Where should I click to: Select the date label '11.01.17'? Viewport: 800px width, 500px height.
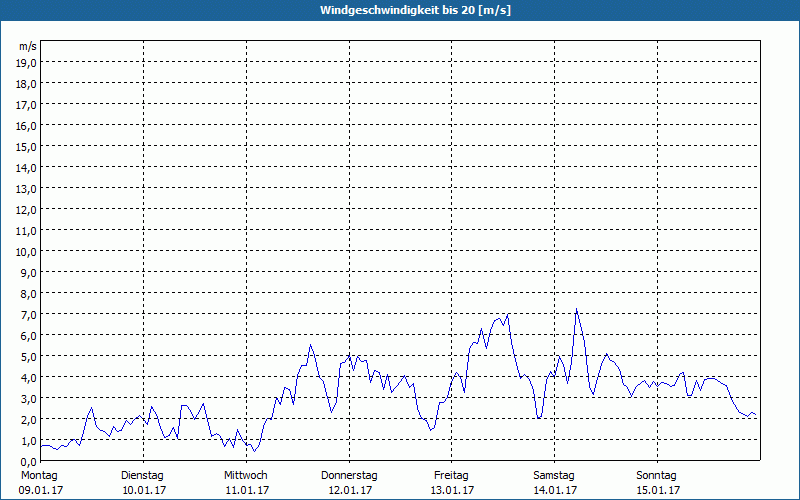pyautogui.click(x=246, y=490)
